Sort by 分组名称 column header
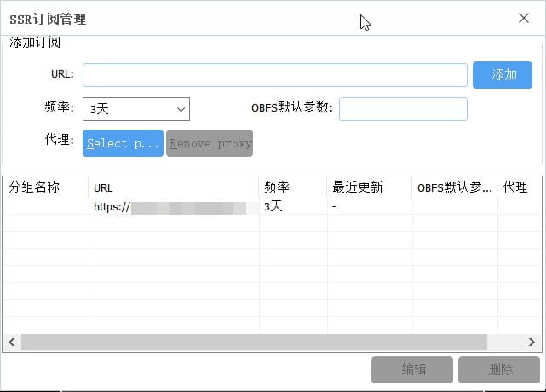This screenshot has width=546, height=392. pos(44,187)
